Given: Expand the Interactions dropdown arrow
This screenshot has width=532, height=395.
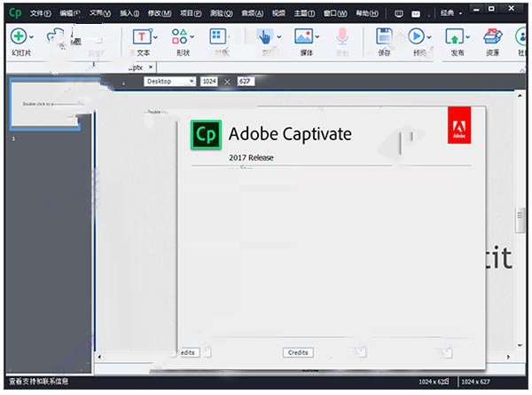Looking at the screenshot, I should click(279, 36).
